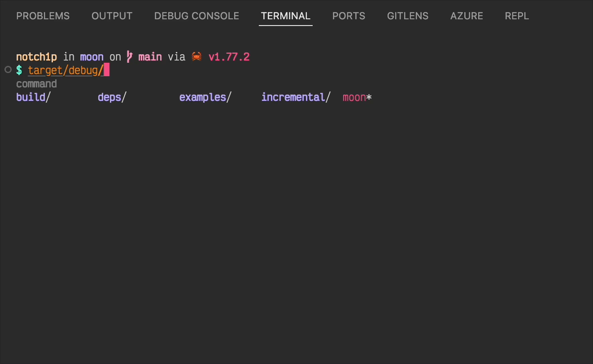The image size is (593, 364).
Task: Open the target/debug/ underlined path link
Action: [64, 70]
